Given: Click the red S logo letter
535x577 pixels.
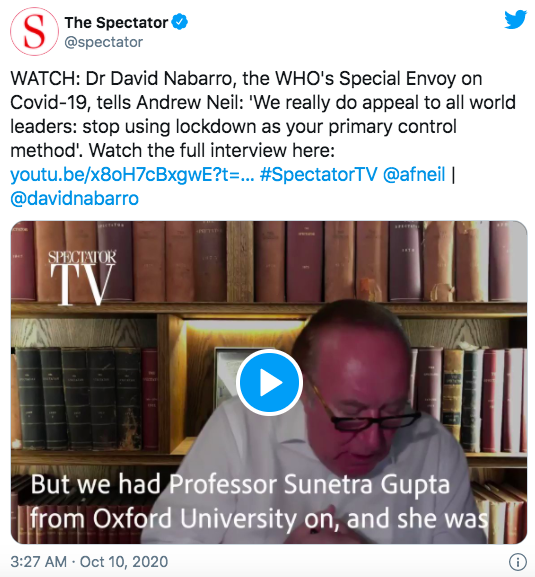Looking at the screenshot, I should pos(34,32).
